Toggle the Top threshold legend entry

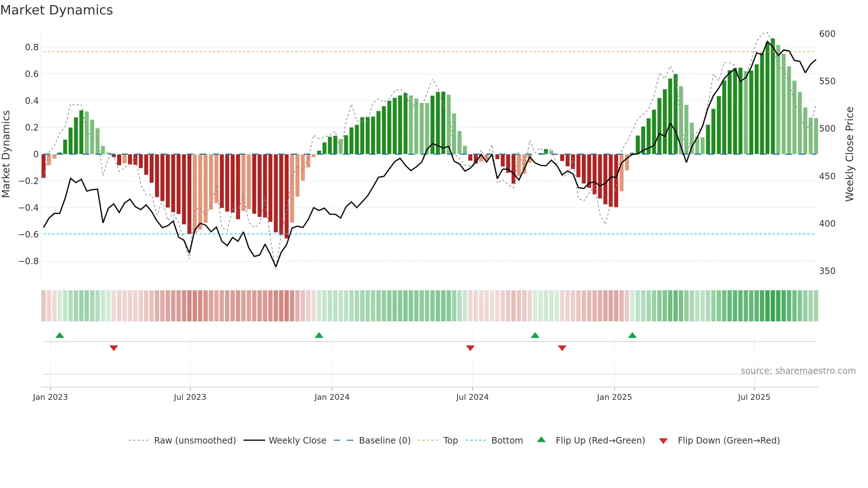pos(438,440)
